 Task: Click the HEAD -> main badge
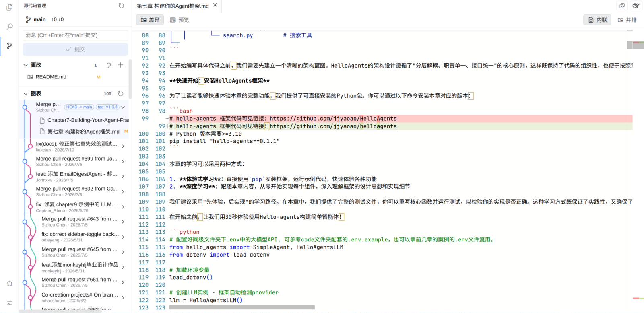[x=79, y=107]
